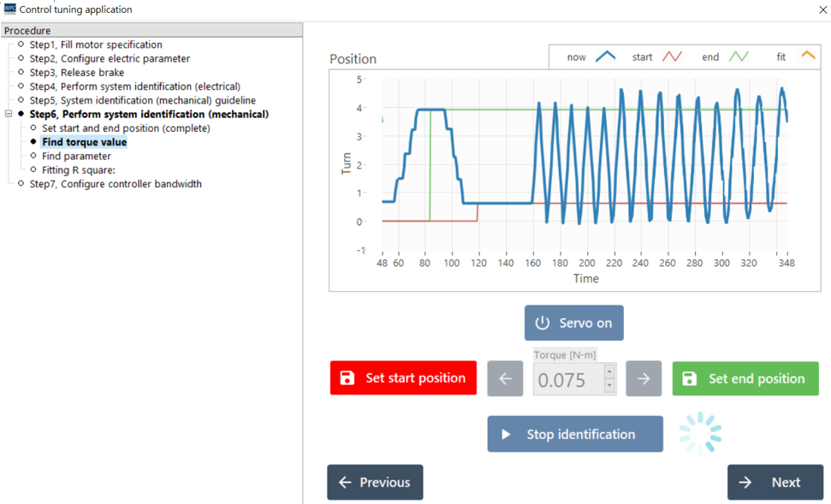Click the left arrow to decrease torque

504,378
